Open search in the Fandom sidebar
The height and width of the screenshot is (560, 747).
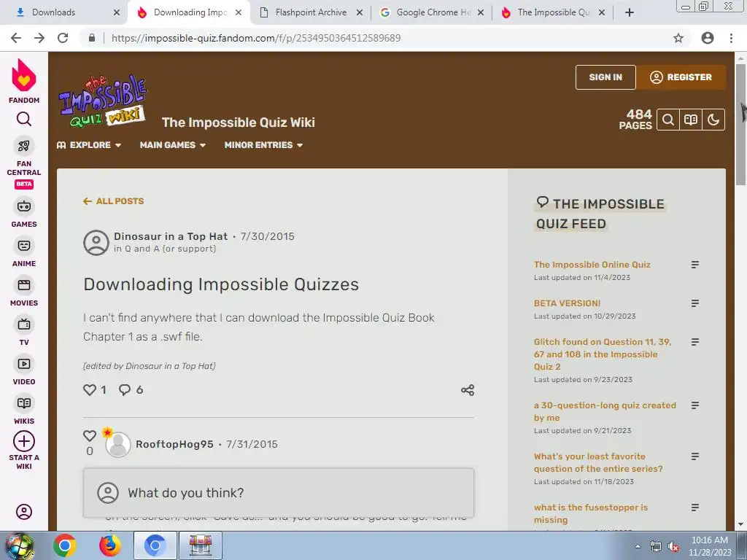(x=24, y=119)
